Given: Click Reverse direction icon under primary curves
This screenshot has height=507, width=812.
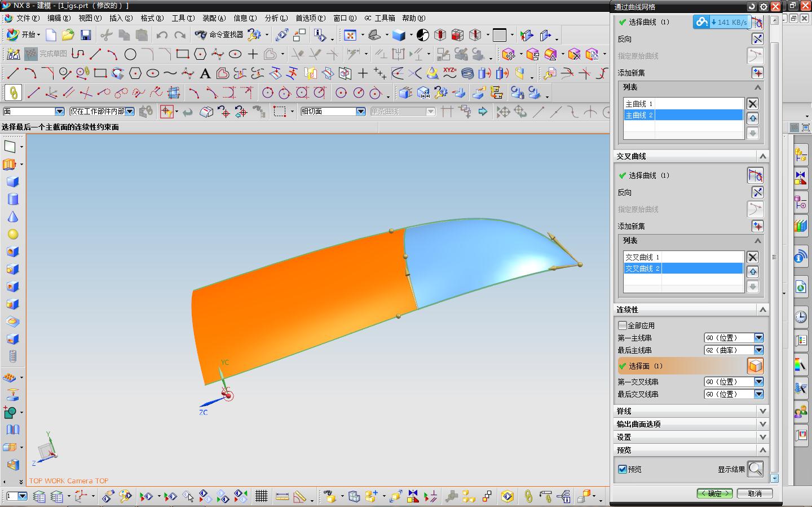Looking at the screenshot, I should click(x=757, y=39).
